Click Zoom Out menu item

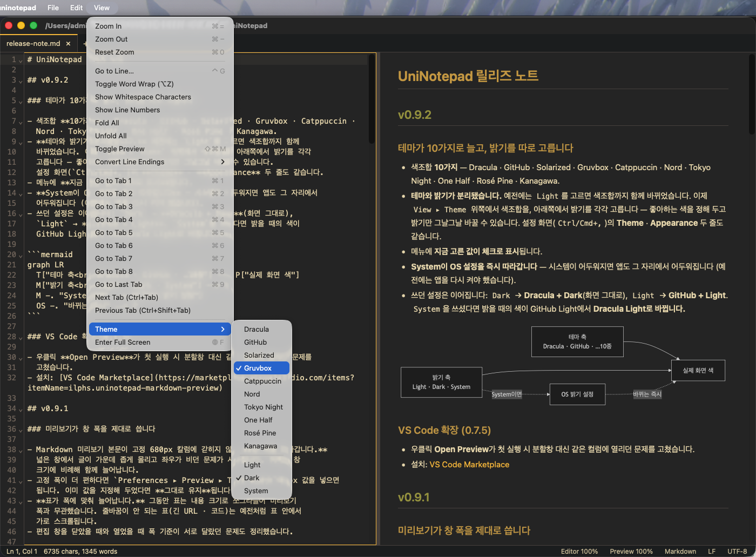[160, 39]
